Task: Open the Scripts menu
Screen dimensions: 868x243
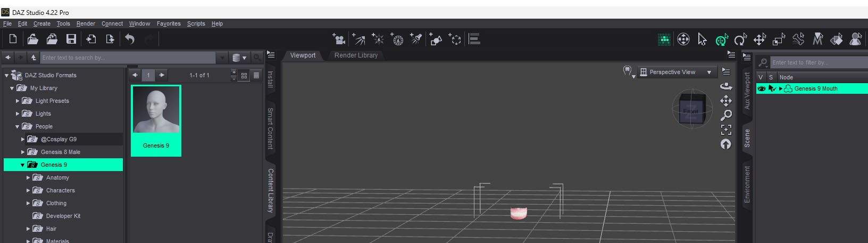Action: click(196, 23)
